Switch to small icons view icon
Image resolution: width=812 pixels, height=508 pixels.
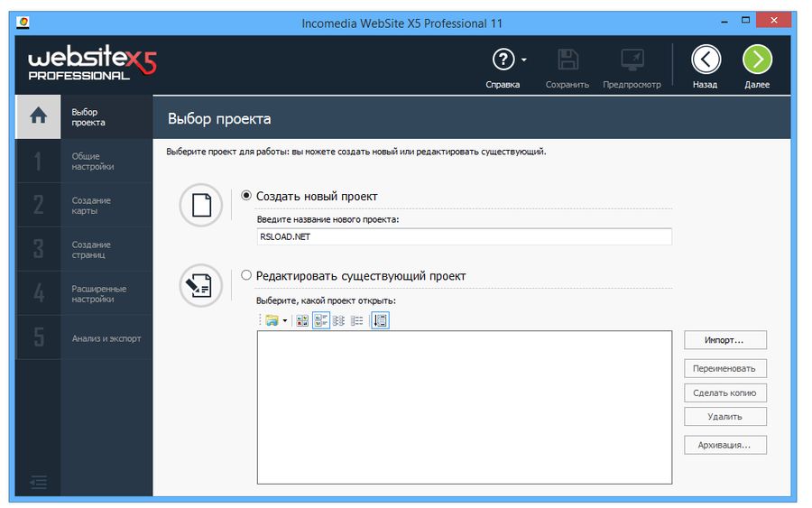338,320
